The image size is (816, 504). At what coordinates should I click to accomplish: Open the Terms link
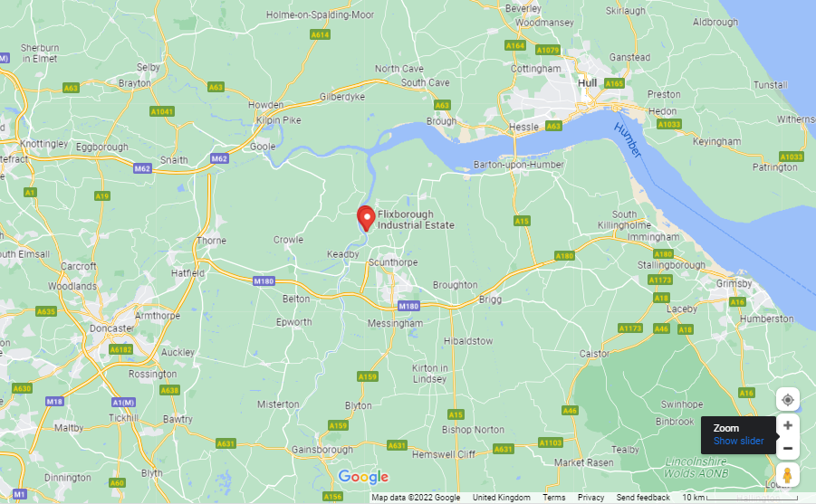click(x=553, y=498)
